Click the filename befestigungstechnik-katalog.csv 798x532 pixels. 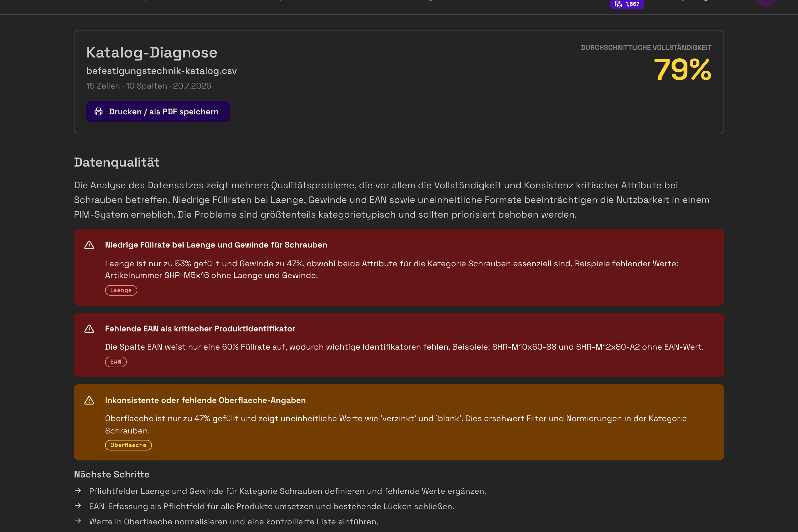coord(162,71)
